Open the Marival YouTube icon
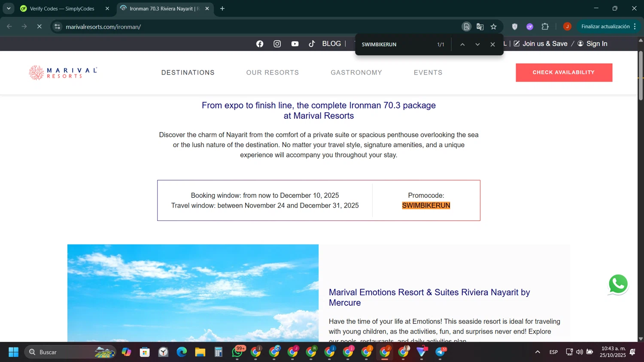 pos(295,44)
